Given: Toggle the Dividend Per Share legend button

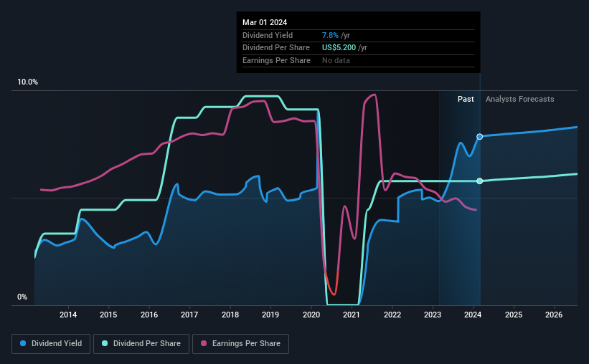Looking at the screenshot, I should click(x=141, y=344).
